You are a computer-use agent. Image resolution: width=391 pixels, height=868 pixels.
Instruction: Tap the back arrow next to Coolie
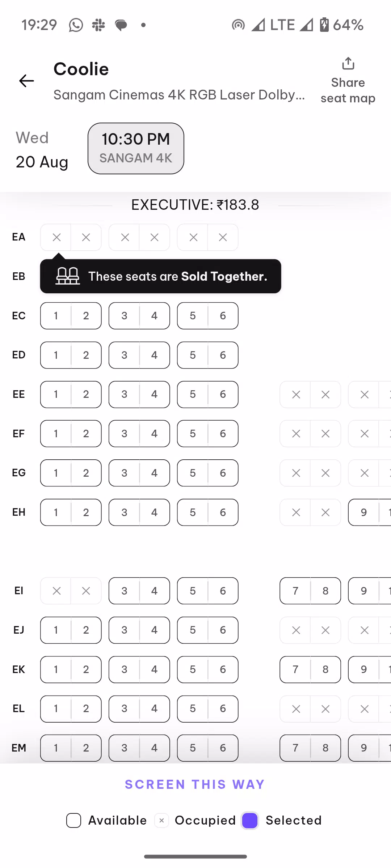point(26,81)
